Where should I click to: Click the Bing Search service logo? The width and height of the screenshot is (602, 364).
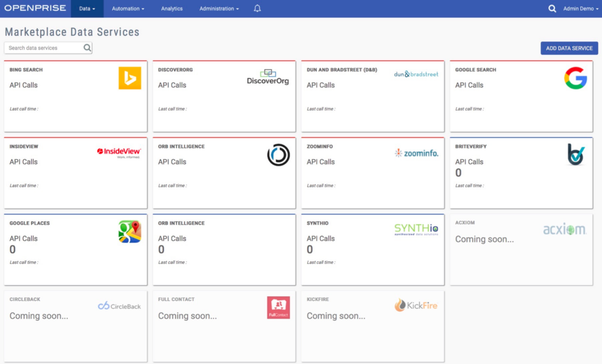point(130,77)
